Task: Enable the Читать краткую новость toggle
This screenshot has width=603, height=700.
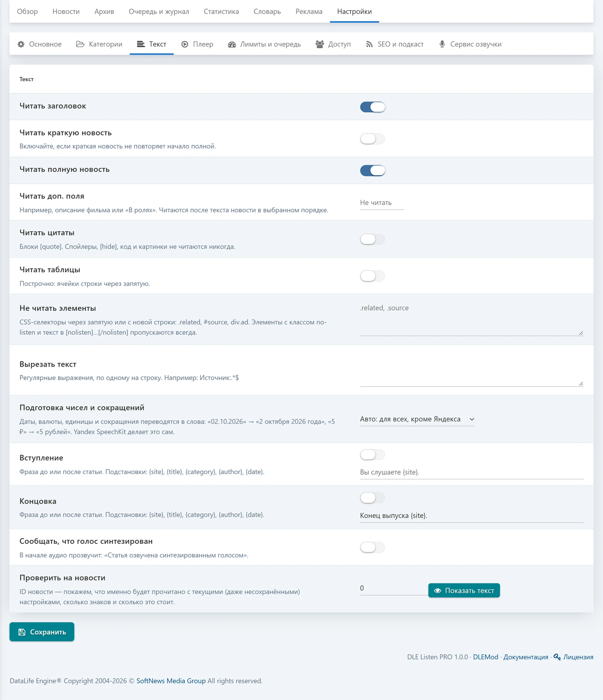Action: pos(372,139)
